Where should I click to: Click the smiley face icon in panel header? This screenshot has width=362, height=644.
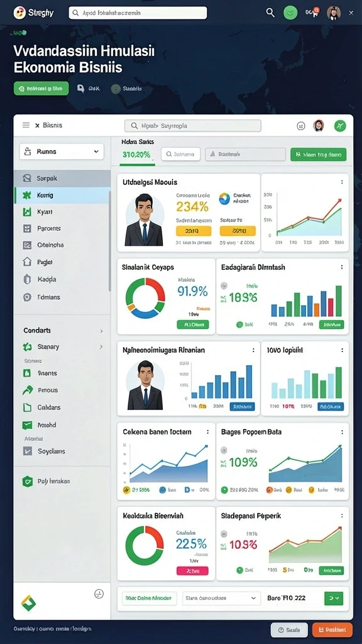[x=301, y=126]
